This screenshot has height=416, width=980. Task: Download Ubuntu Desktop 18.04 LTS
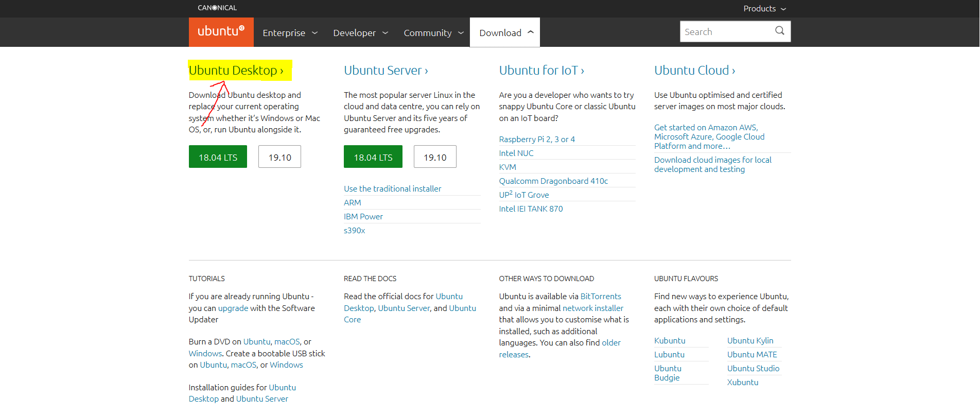coord(218,157)
